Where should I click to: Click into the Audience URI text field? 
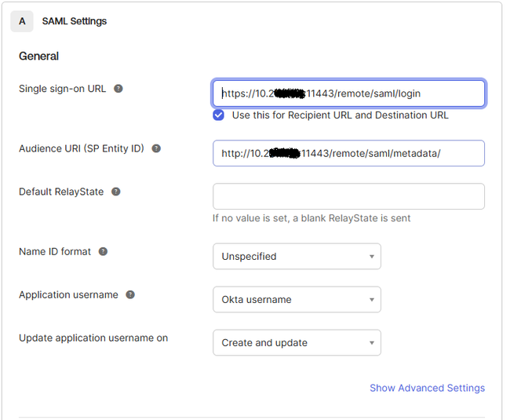[348, 153]
